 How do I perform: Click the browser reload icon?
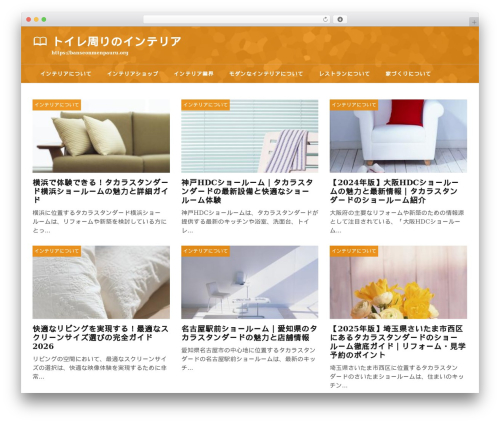coord(325,20)
